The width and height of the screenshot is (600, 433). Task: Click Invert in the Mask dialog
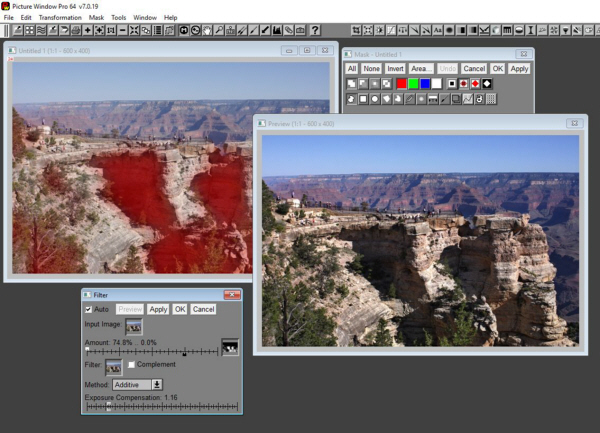point(396,69)
